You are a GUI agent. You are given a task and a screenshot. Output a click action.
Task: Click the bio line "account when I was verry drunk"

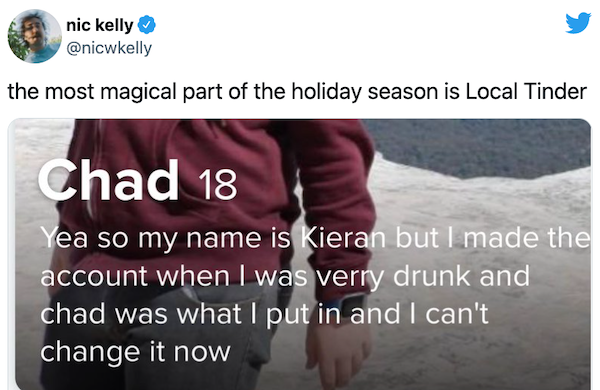(x=285, y=276)
